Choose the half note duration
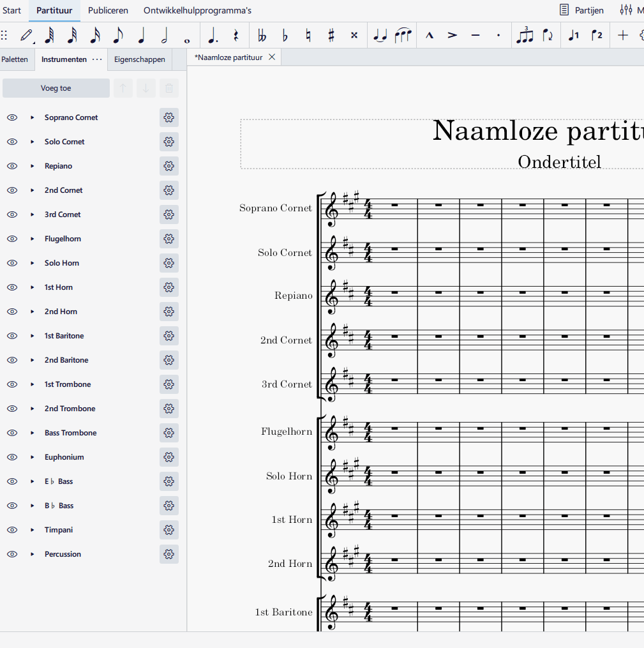The height and width of the screenshot is (648, 644). point(164,36)
